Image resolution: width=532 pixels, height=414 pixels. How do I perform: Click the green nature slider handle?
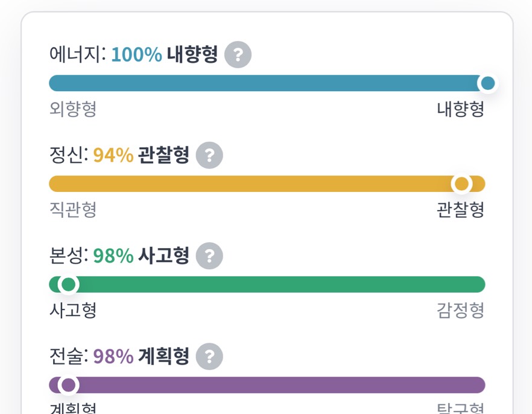point(69,284)
